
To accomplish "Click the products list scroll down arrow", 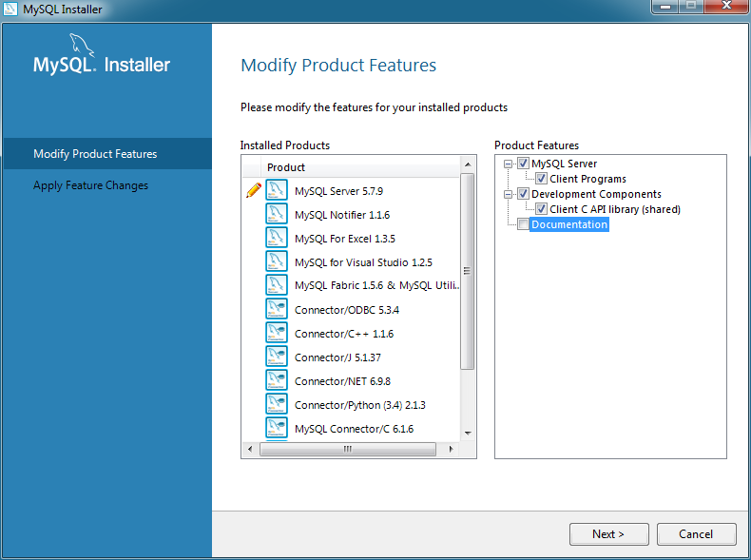I will [468, 434].
